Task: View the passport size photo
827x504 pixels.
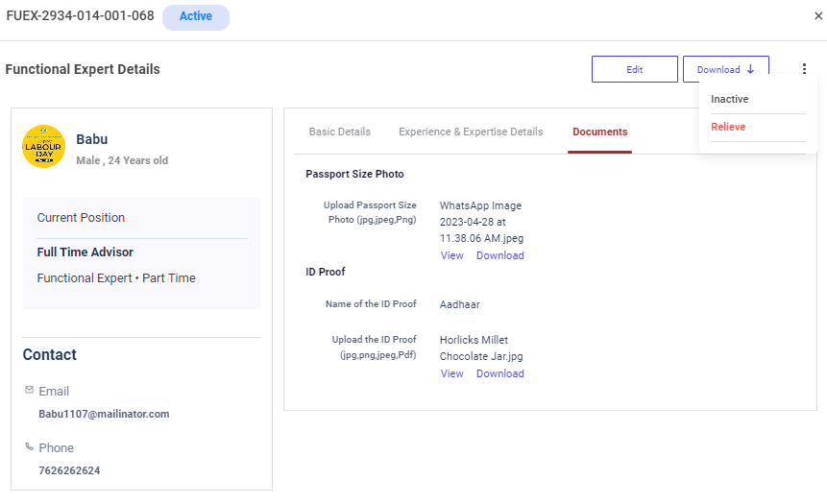Action: click(451, 255)
